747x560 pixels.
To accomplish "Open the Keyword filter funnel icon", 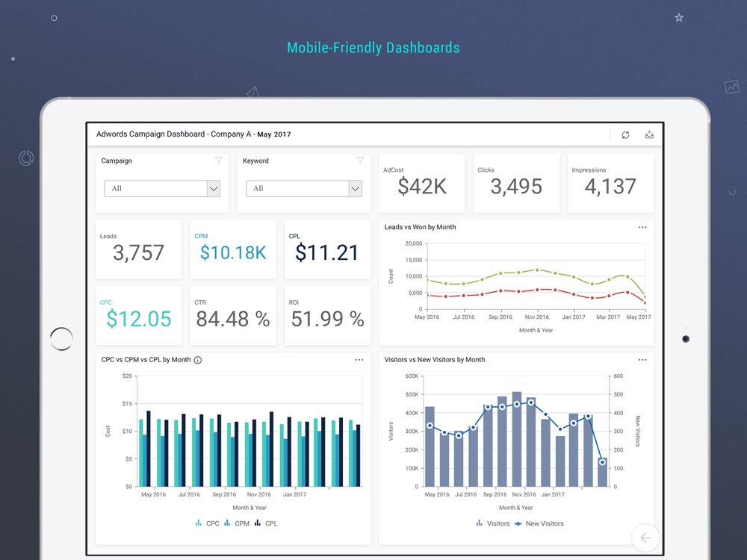I will pyautogui.click(x=360, y=161).
